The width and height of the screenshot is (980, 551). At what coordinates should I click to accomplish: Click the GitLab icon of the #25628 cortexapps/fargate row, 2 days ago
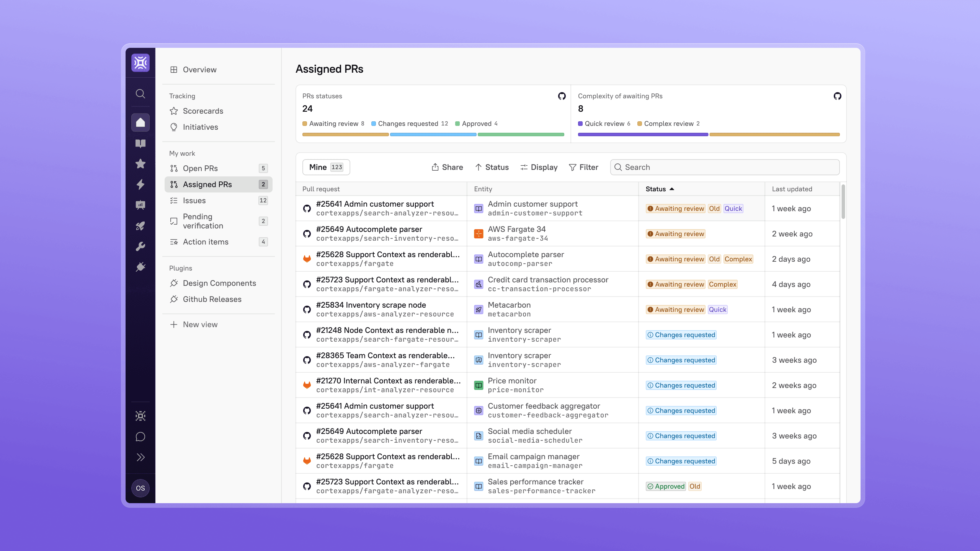[307, 259]
